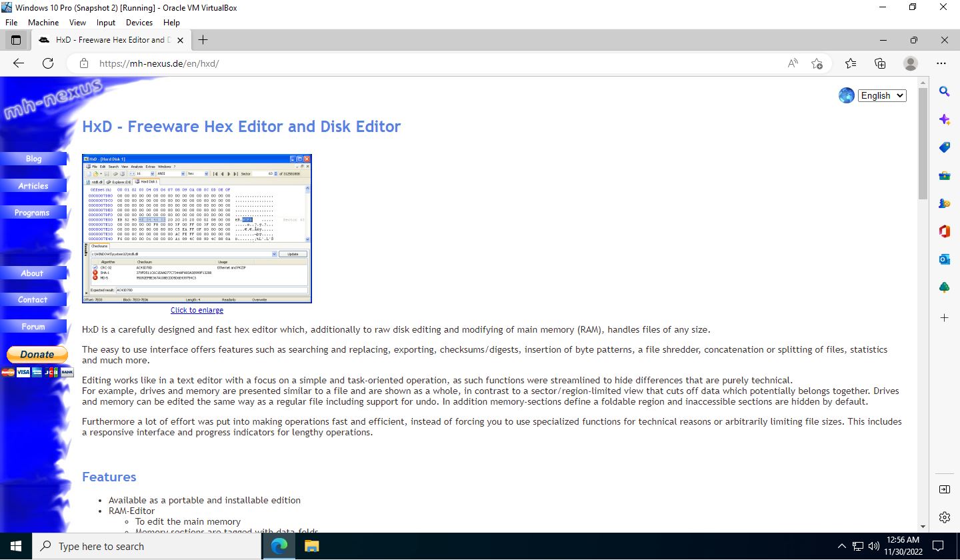The image size is (960, 560).
Task: Click the 'Features' heading
Action: (x=109, y=477)
